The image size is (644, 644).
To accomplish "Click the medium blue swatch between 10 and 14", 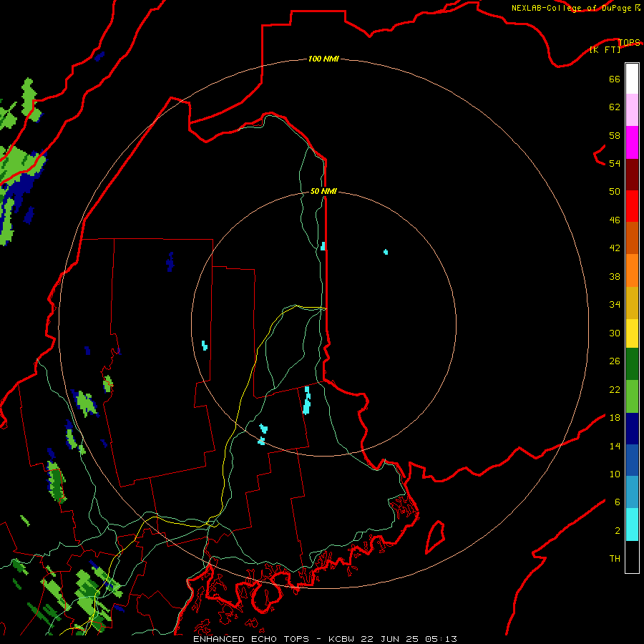I will 632,460.
